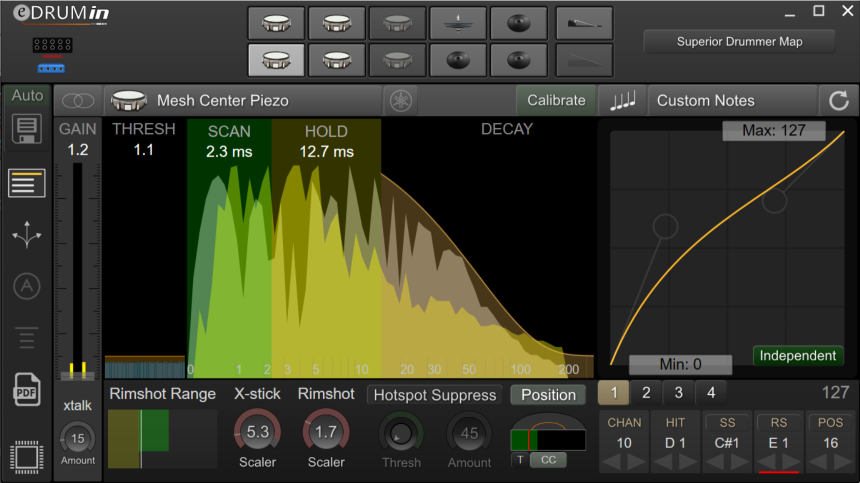Click the Hotspot Thresh knob
The width and height of the screenshot is (860, 483).
point(401,434)
